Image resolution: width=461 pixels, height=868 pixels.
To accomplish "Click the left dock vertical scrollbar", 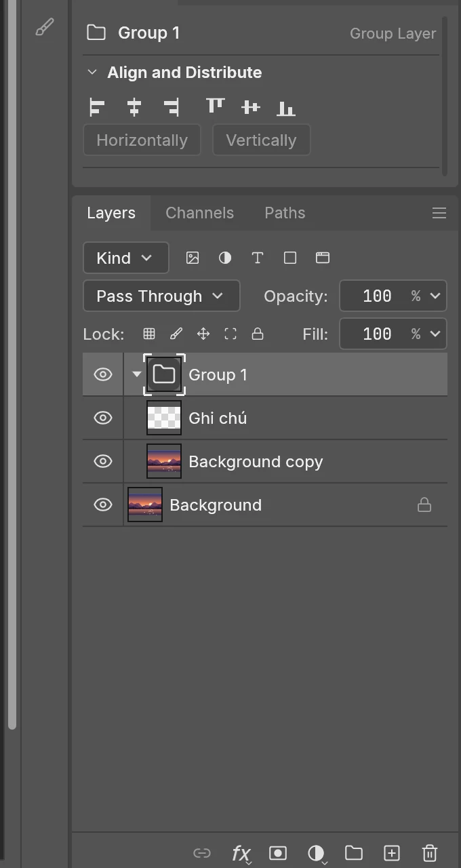I will point(12,366).
